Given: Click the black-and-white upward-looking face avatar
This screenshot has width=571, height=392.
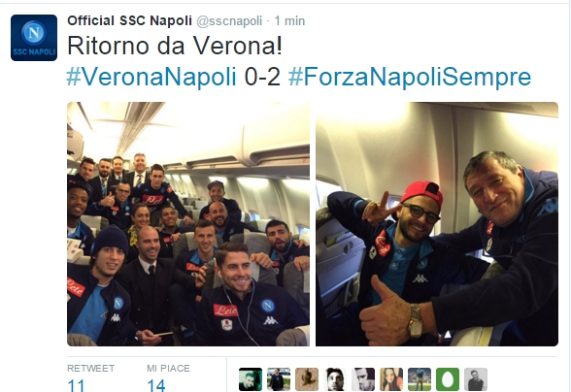Looking at the screenshot, I should [335, 379].
